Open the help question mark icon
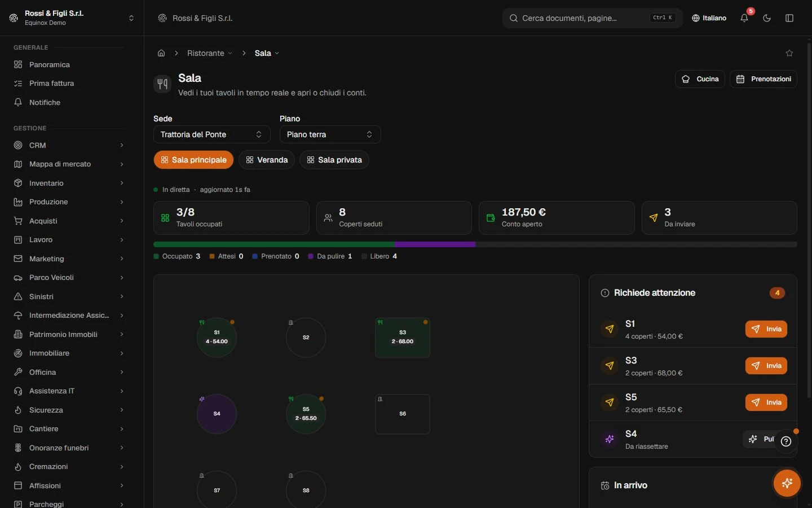Image resolution: width=812 pixels, height=508 pixels. click(x=786, y=441)
